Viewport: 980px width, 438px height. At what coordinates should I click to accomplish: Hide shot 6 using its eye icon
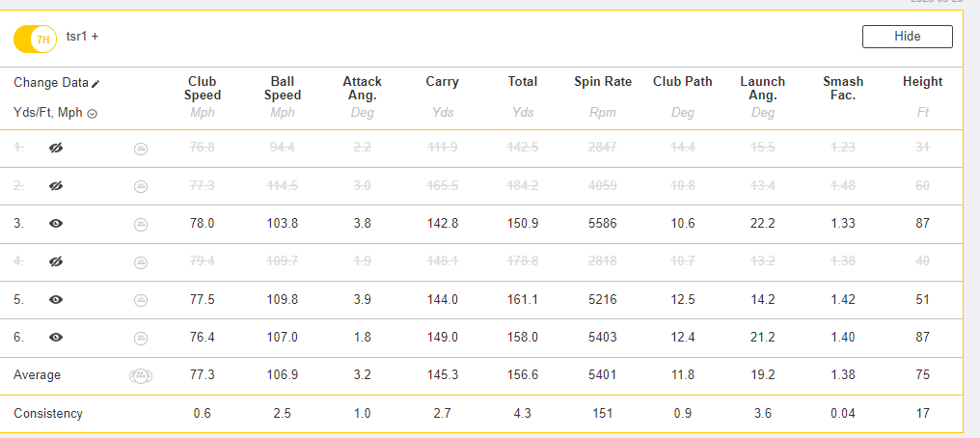[56, 338]
